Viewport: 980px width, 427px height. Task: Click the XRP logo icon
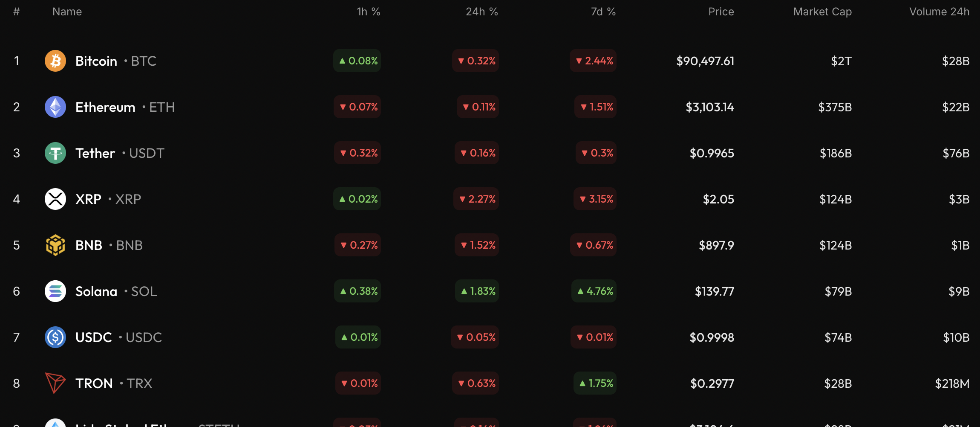(x=55, y=199)
